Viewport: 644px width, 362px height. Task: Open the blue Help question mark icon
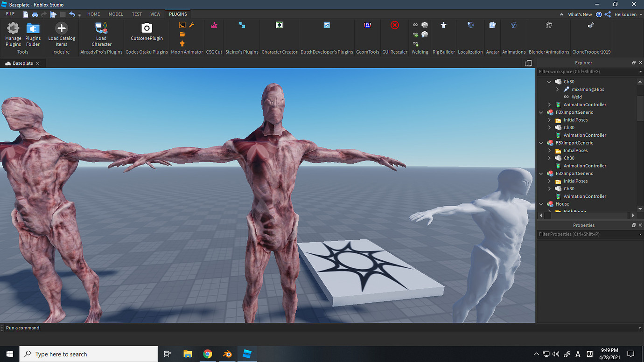[x=599, y=14]
